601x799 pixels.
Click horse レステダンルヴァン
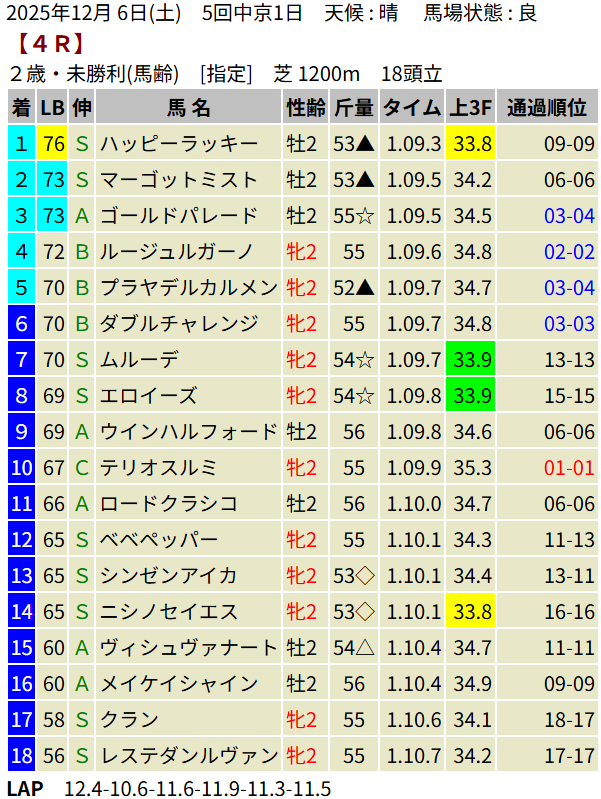point(188,754)
